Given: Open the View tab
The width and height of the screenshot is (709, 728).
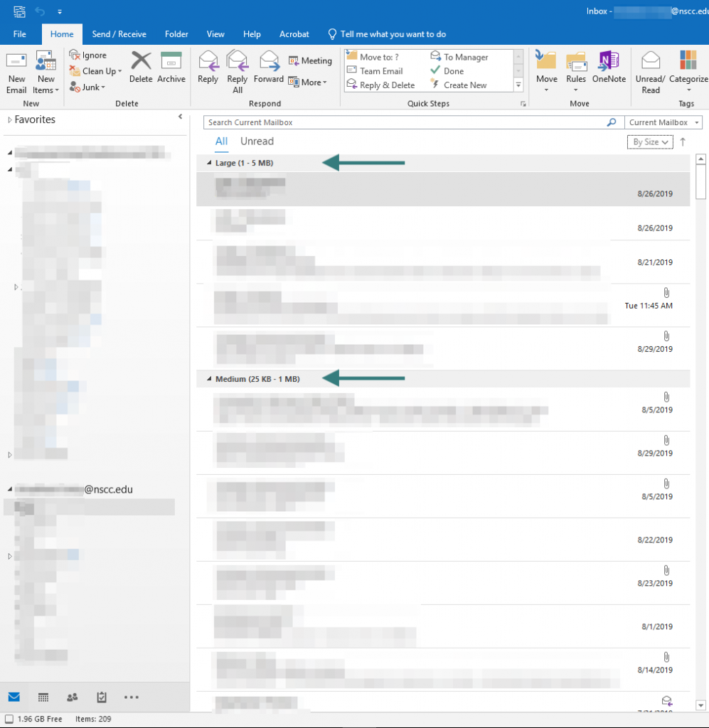Looking at the screenshot, I should (x=215, y=34).
